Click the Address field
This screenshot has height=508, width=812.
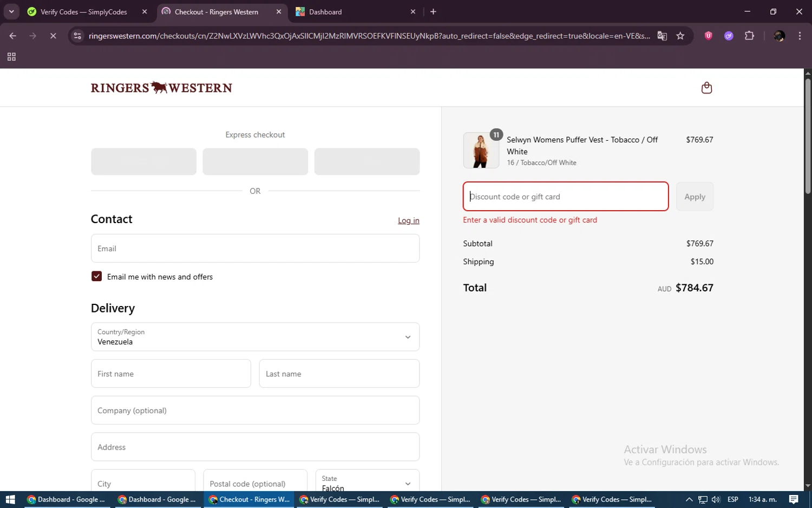tap(255, 447)
